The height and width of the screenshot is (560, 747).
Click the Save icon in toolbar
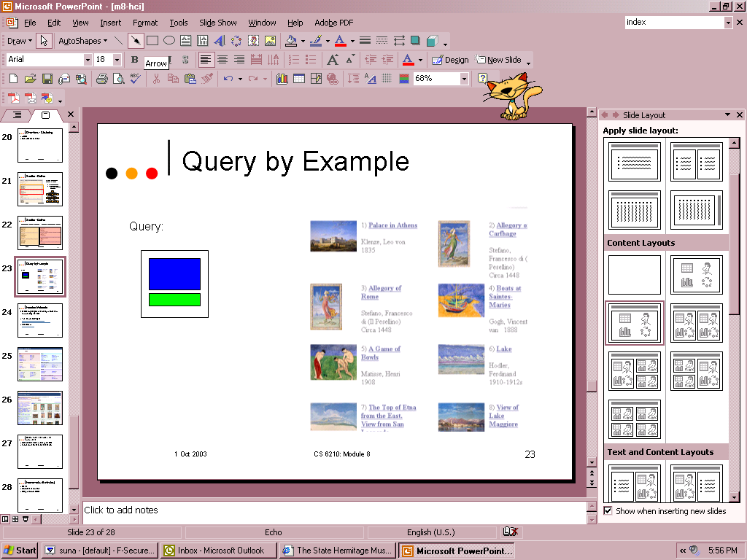pos(47,79)
